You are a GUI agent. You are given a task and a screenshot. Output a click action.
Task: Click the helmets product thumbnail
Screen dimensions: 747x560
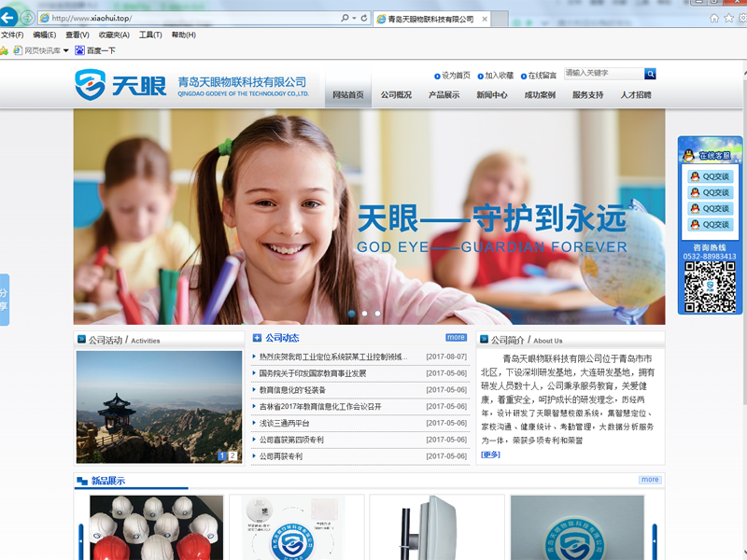[156, 527]
